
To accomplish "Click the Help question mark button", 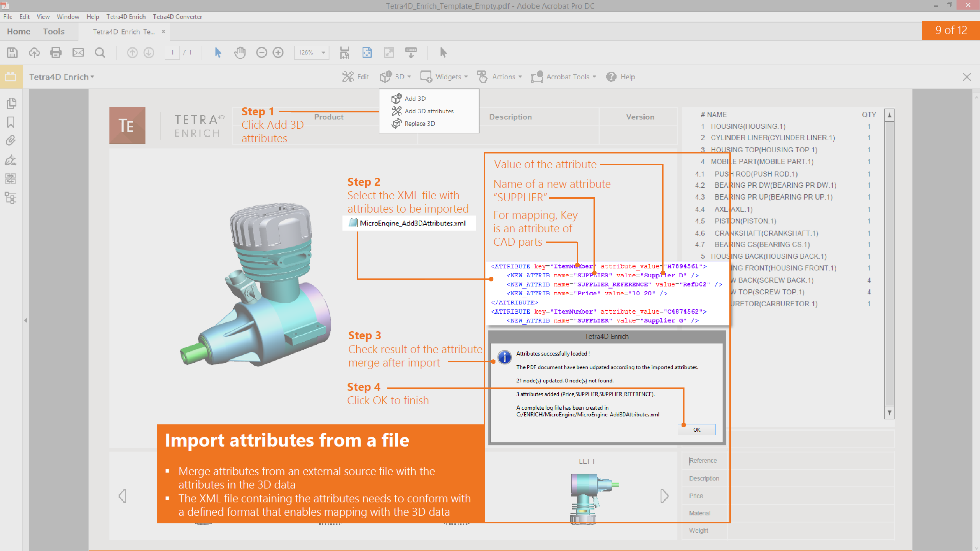I will point(620,77).
